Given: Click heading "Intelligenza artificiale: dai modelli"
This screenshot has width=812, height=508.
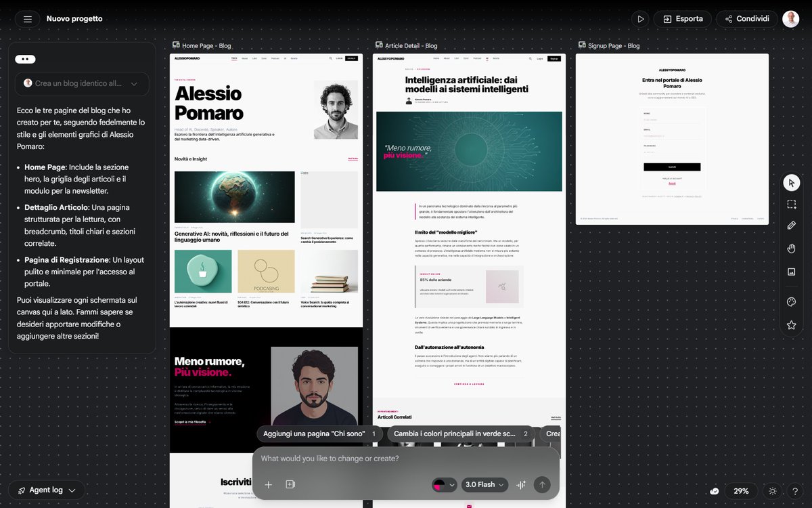Looking at the screenshot, I should (x=466, y=84).
